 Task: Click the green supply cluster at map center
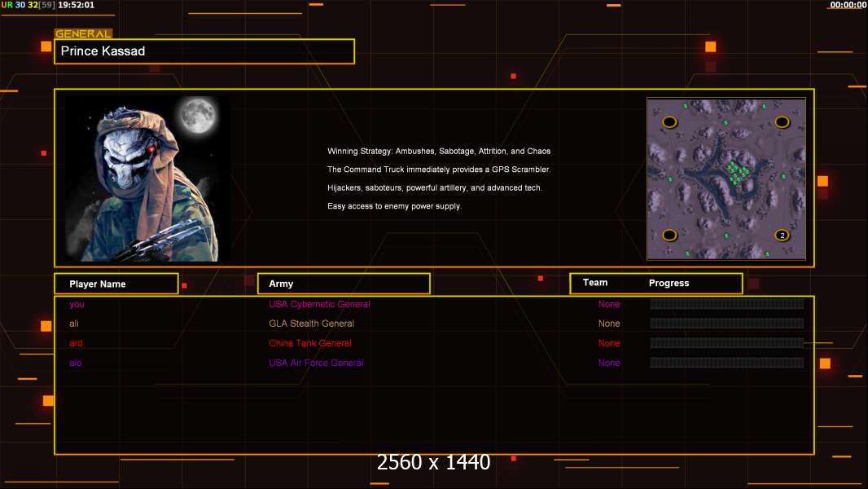point(738,172)
